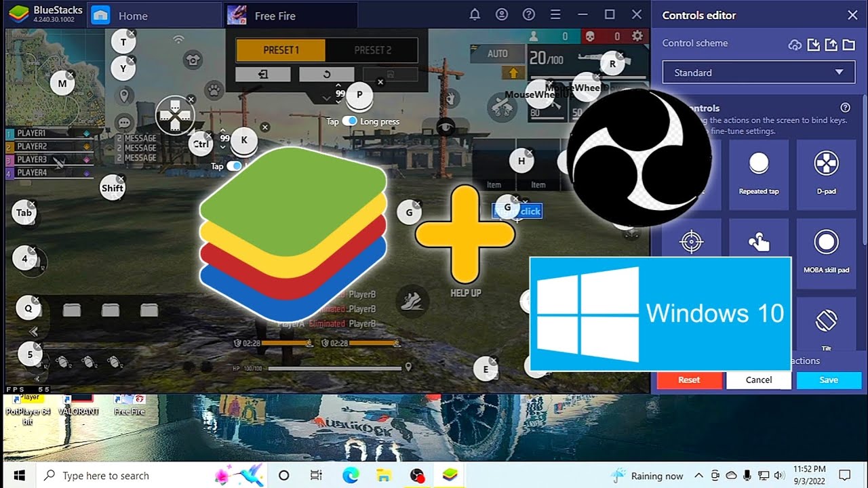Toggle the AUTO fire mode button
The height and width of the screenshot is (488, 868).
tap(497, 54)
